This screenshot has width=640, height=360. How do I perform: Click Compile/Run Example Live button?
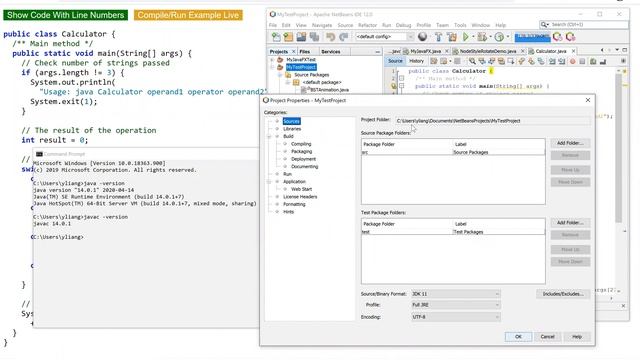188,15
